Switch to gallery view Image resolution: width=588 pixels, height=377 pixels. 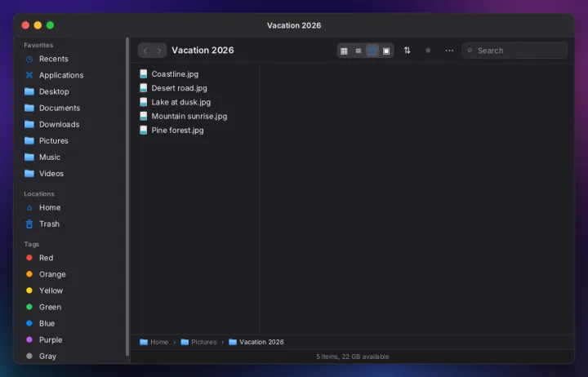pos(386,51)
